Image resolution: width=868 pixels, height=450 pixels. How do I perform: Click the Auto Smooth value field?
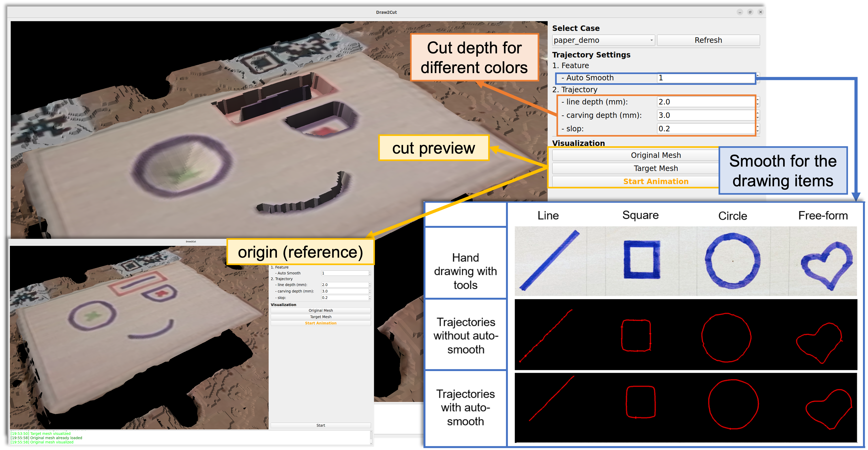coord(706,78)
